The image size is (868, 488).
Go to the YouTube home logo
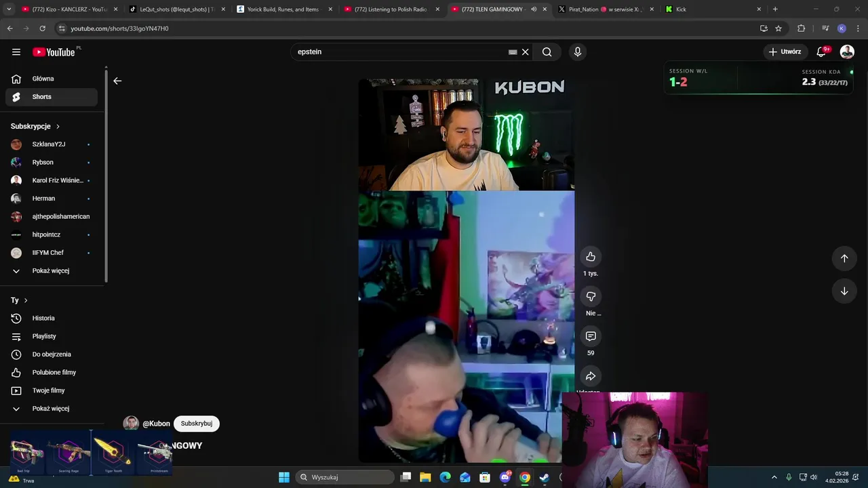54,52
